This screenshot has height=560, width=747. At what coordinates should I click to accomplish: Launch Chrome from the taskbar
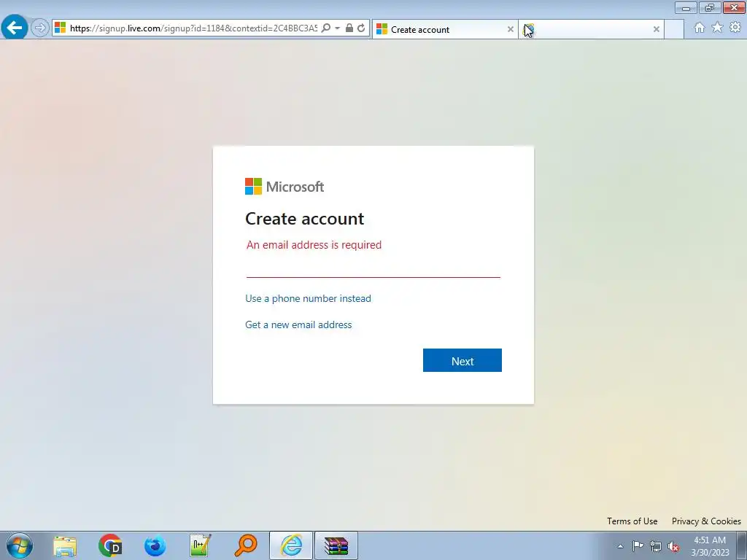(x=110, y=545)
